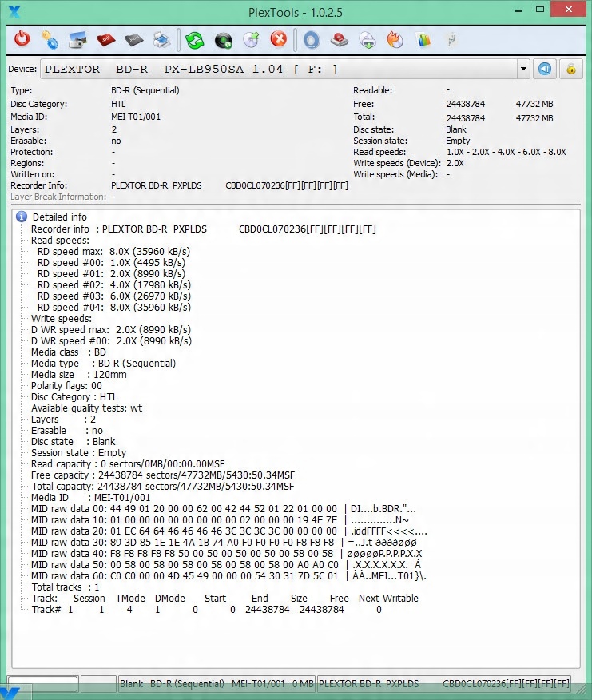Click the red drive icon
This screenshot has height=700, width=592.
(x=340, y=40)
